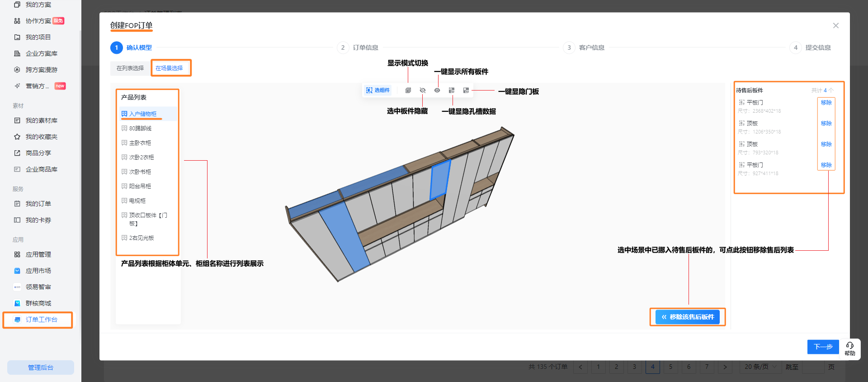
Task: Click the display mode switch cube icon
Action: (408, 91)
